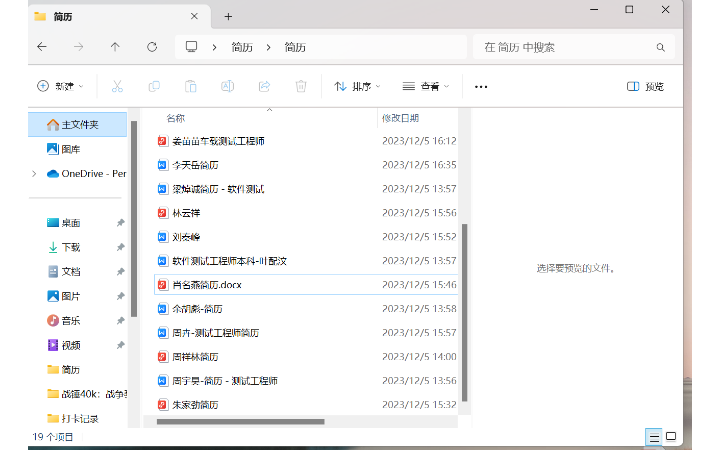Select 主文件夹 in the navigation pane
The width and height of the screenshot is (720, 450).
(80, 125)
